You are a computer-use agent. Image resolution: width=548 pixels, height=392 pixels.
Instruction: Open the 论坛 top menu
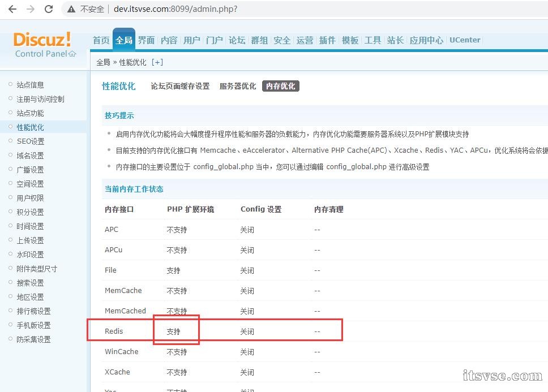pos(237,40)
